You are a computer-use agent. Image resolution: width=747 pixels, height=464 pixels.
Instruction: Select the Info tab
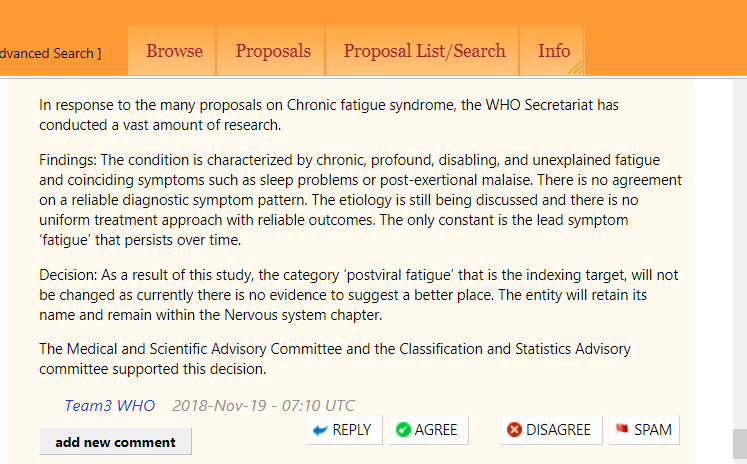pyautogui.click(x=554, y=51)
